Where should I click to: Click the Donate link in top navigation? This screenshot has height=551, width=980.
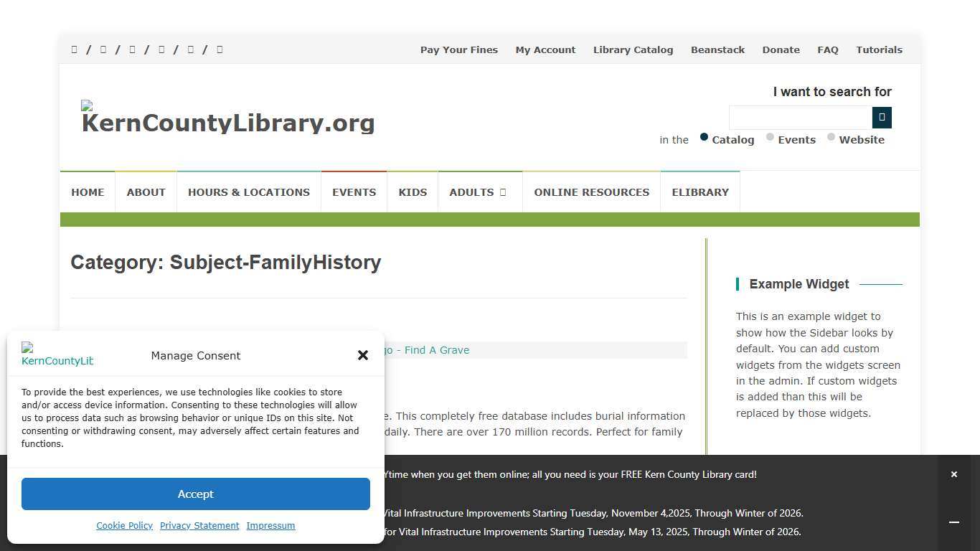pyautogui.click(x=781, y=50)
